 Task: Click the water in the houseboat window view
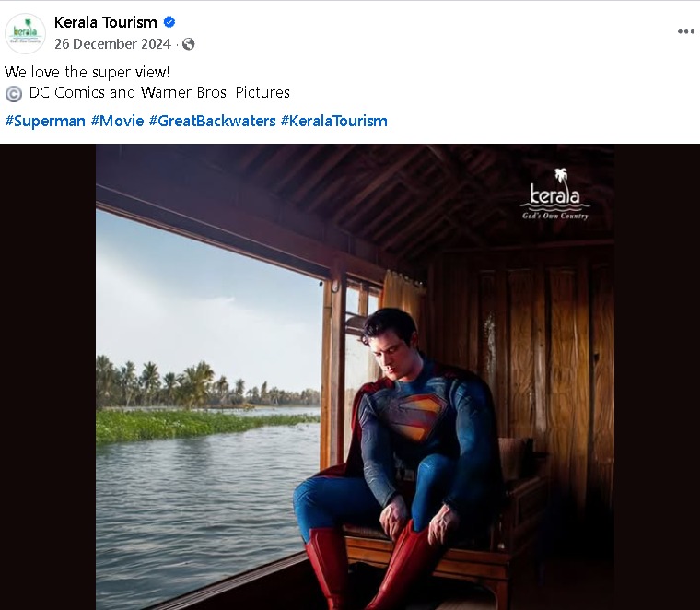203,498
